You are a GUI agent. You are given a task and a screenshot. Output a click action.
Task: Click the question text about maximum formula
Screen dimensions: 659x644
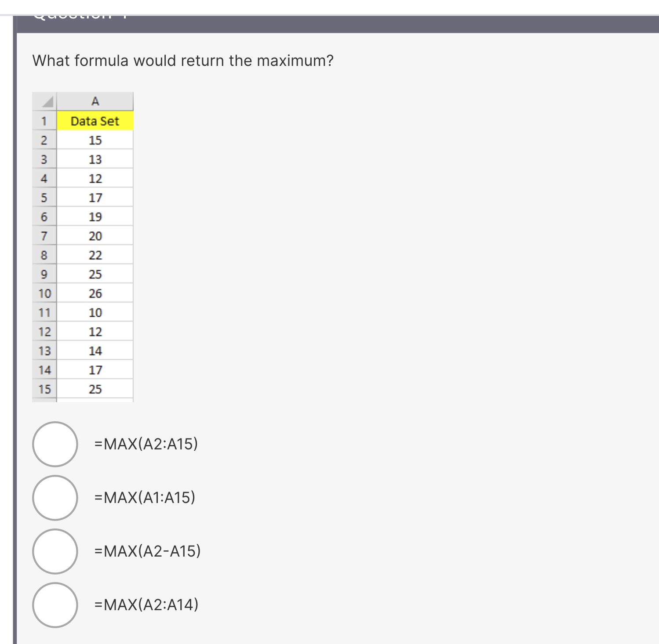182,60
